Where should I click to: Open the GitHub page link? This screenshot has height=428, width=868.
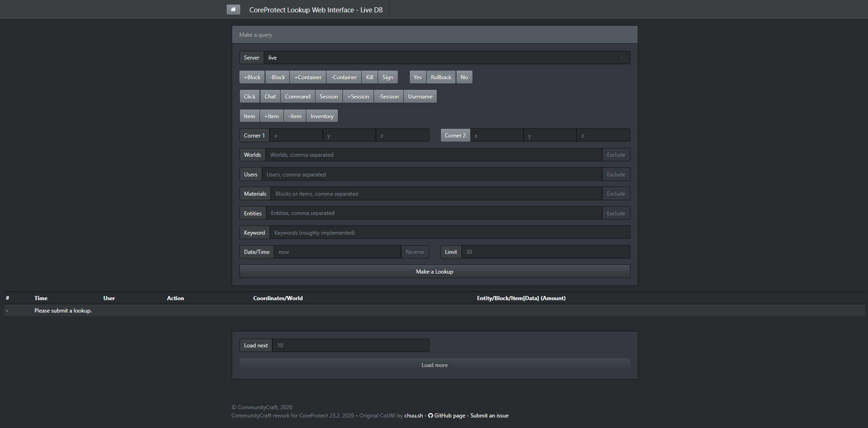tap(446, 416)
